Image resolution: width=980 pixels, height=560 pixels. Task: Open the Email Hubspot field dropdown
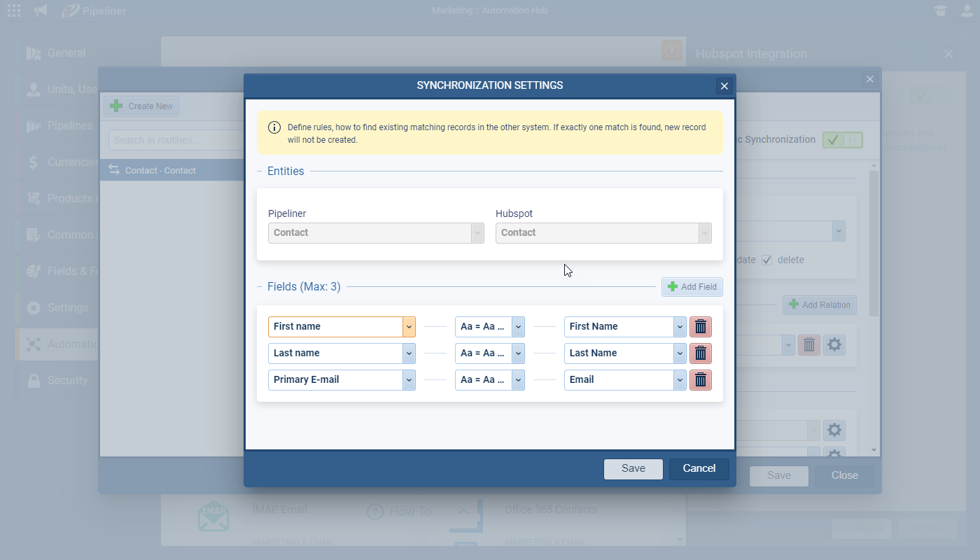(680, 380)
